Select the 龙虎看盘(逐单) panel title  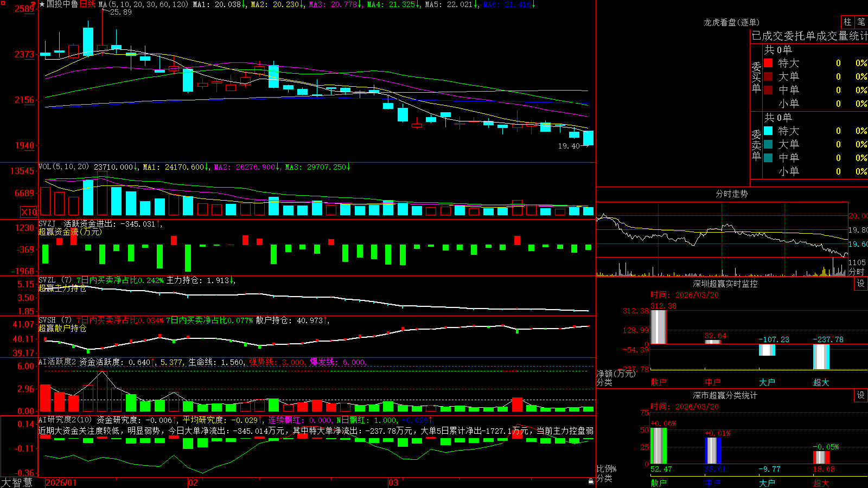pyautogui.click(x=731, y=22)
